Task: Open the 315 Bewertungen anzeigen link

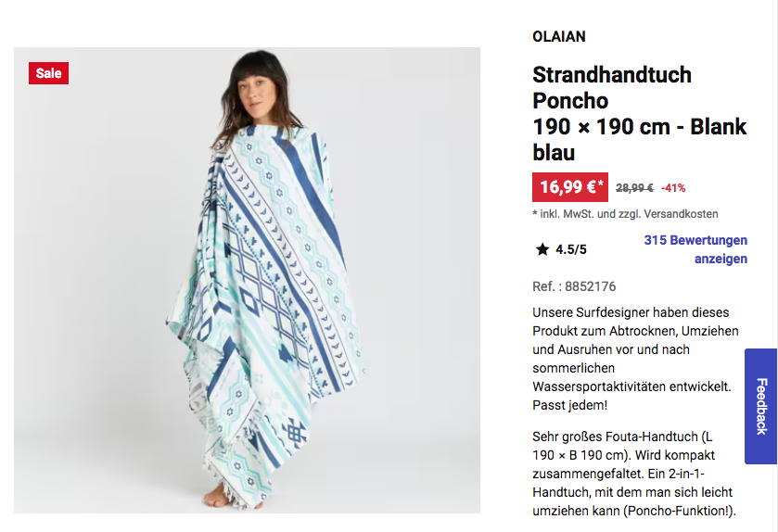Action: (x=695, y=249)
